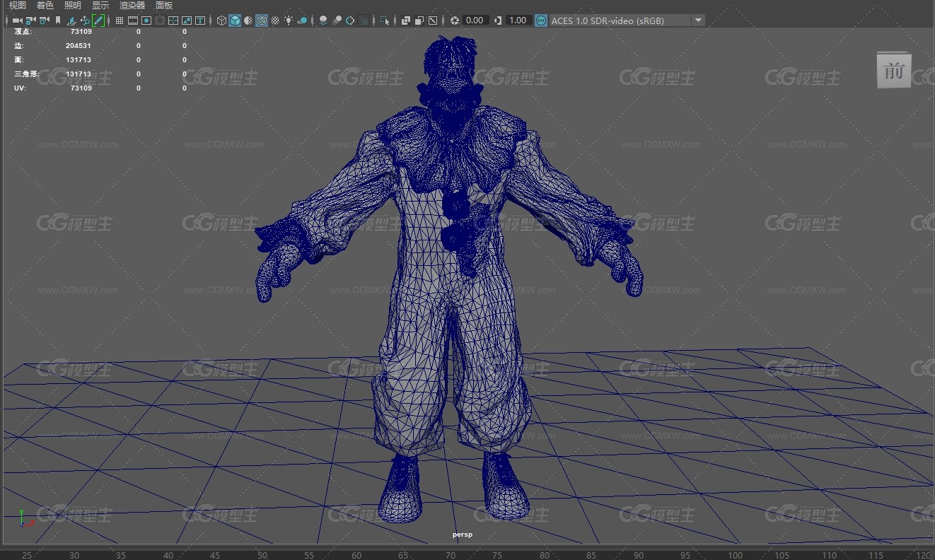Open the 视图 menu
Screen dimensions: 935x560
18,6
